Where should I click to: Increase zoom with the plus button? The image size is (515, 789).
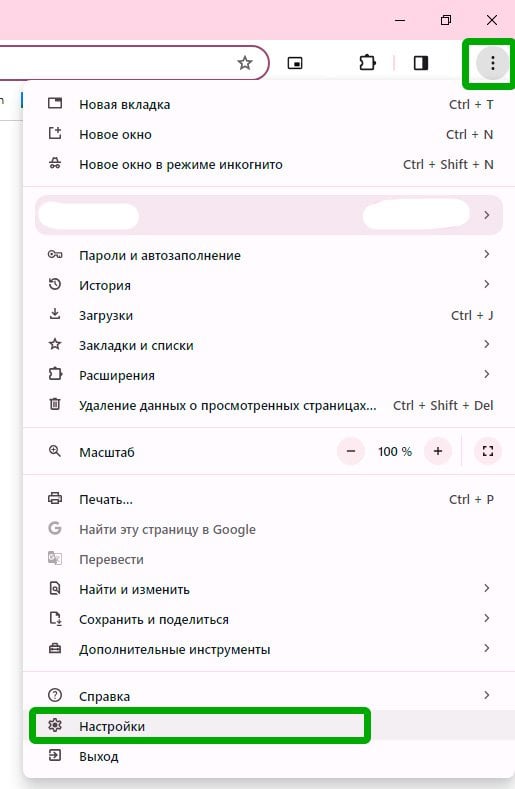tap(437, 451)
